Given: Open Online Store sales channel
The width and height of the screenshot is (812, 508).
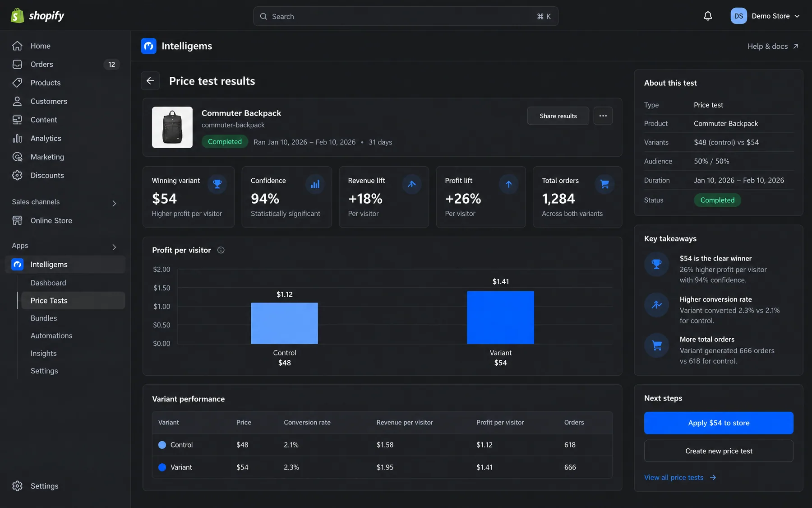Looking at the screenshot, I should click(65, 221).
